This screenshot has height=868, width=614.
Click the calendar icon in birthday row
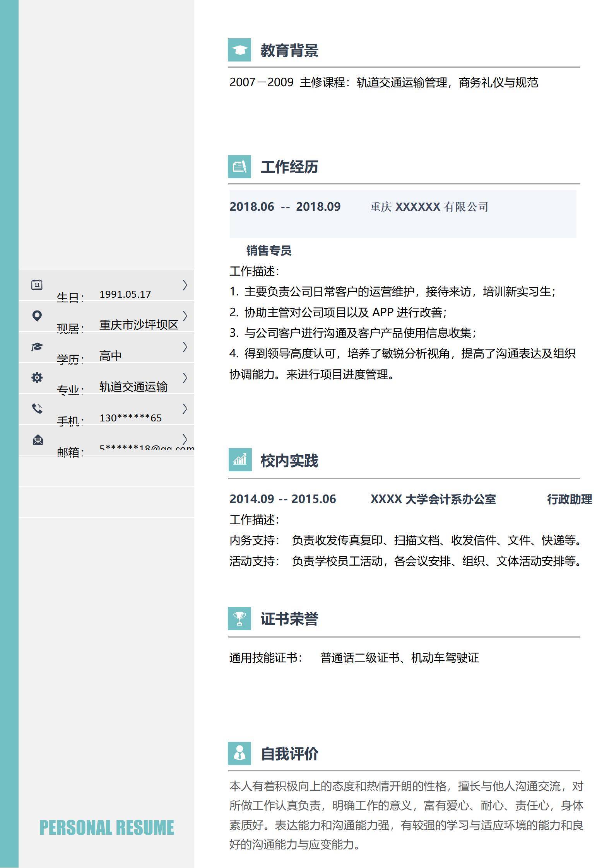point(37,285)
